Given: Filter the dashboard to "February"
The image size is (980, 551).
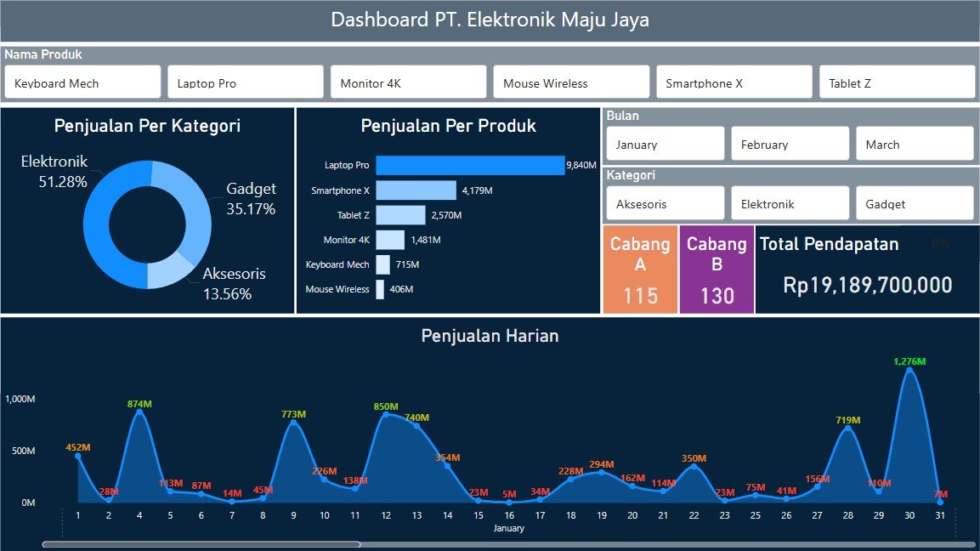Looking at the screenshot, I should [790, 143].
